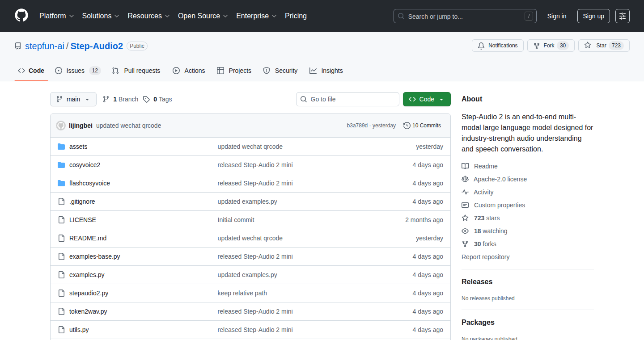
Task: View the 10 Commits history link
Action: point(422,126)
